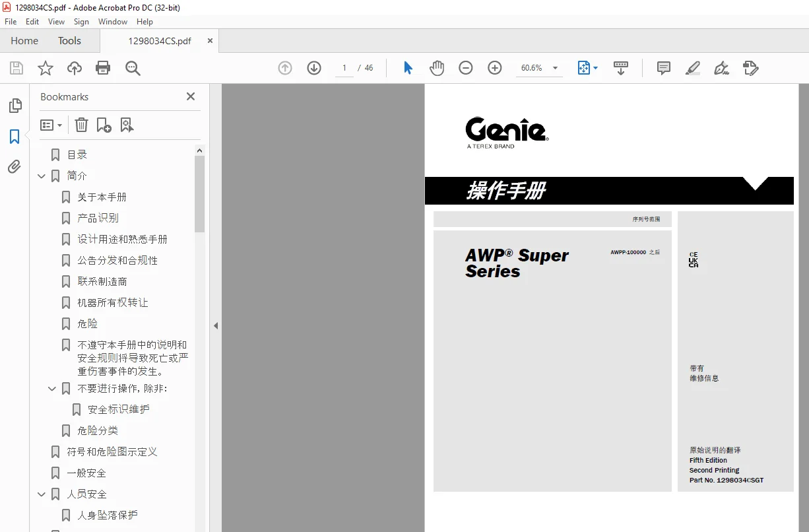Viewport: 809px width, 532px height.
Task: Jump to the 符号和危险图示定义 bookmark
Action: (x=112, y=452)
